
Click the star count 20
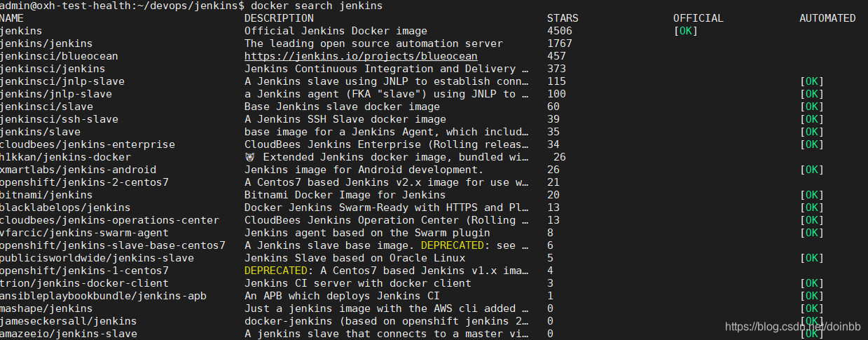[x=553, y=195]
